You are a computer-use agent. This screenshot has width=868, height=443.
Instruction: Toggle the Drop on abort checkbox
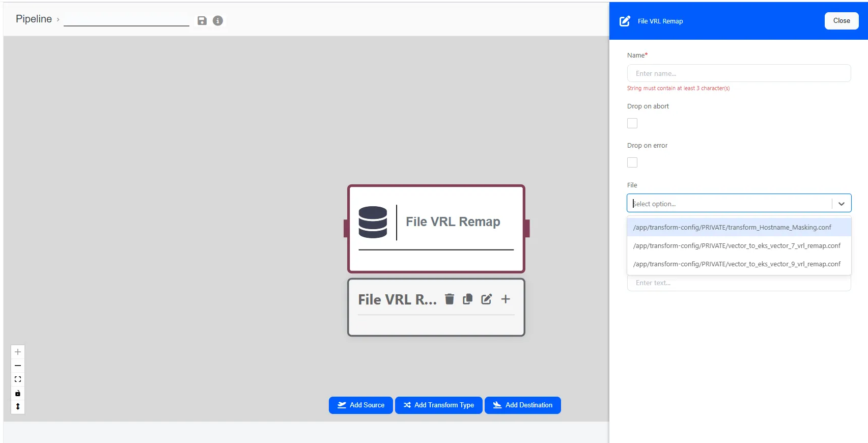coord(632,123)
